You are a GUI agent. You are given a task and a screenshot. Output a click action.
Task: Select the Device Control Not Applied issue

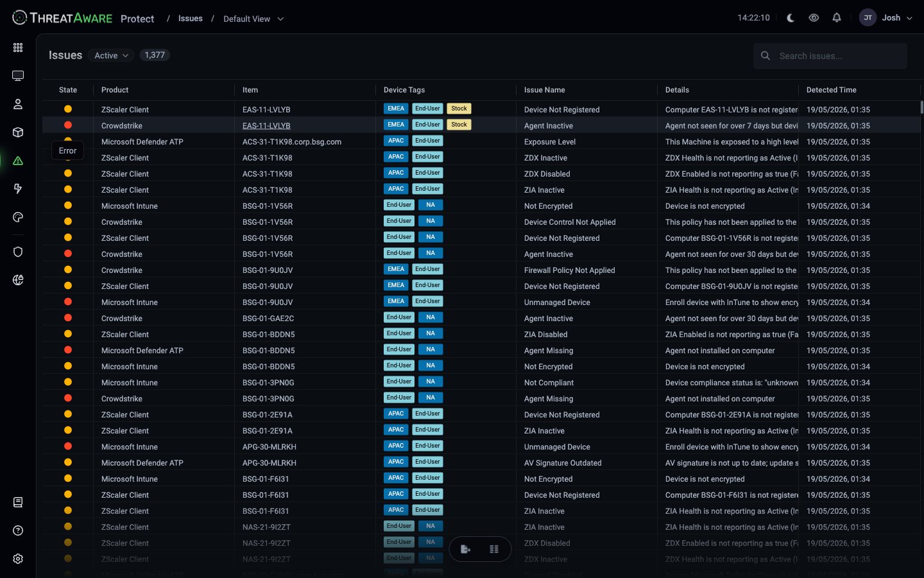[x=570, y=222]
